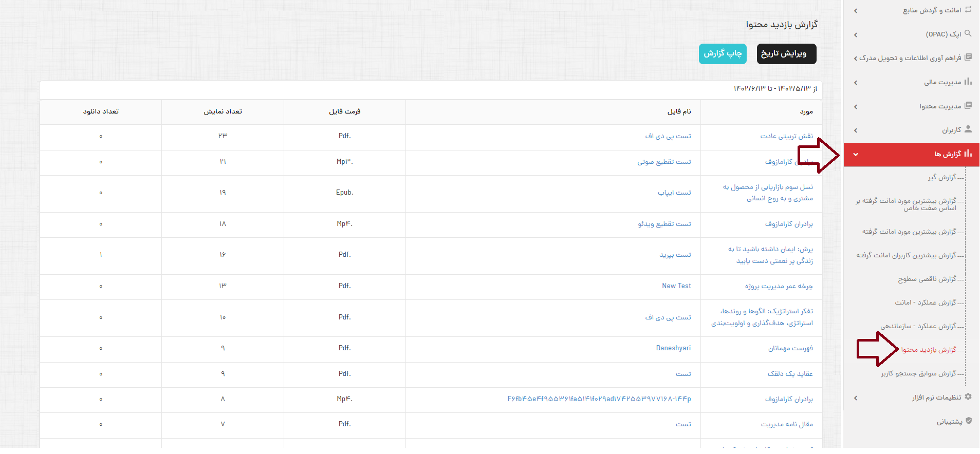Open گزارش عملکرد - سازماندهی item
Screen dimensions: 980x454
918,326
